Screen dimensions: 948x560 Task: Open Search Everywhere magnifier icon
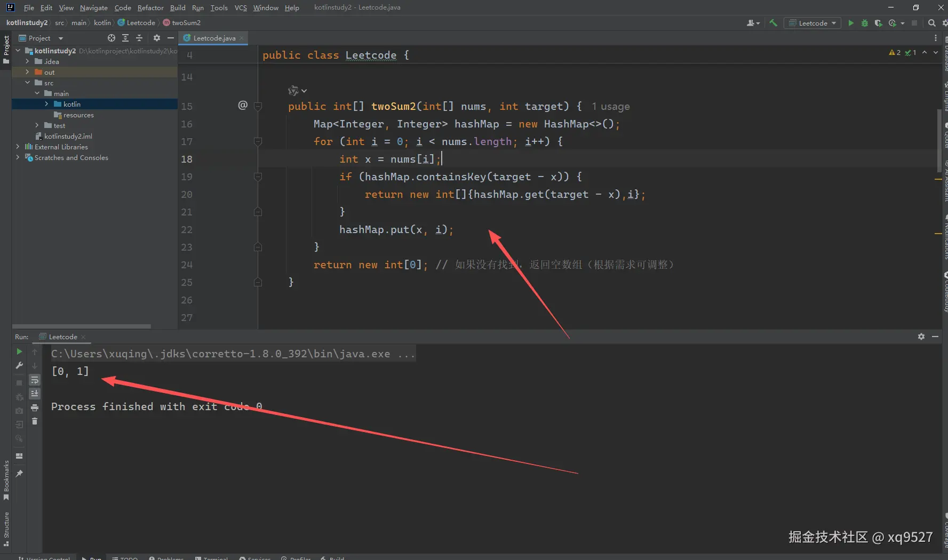(931, 23)
